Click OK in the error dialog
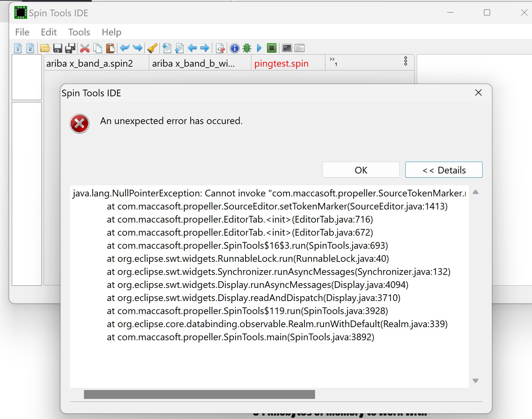 click(361, 170)
